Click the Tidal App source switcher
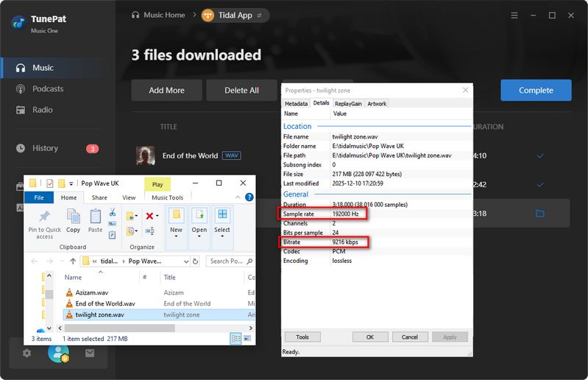This screenshot has height=380, width=588. (x=235, y=15)
